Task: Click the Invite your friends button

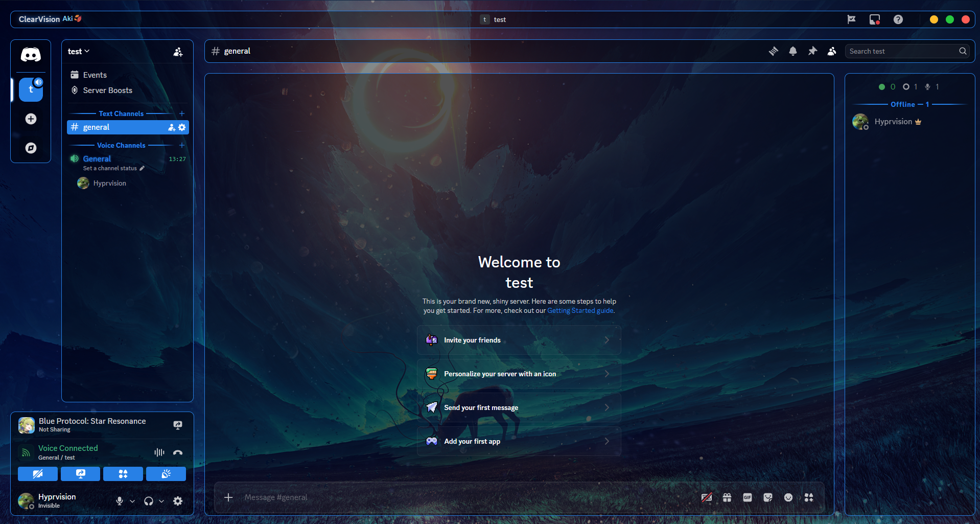Action: point(519,340)
